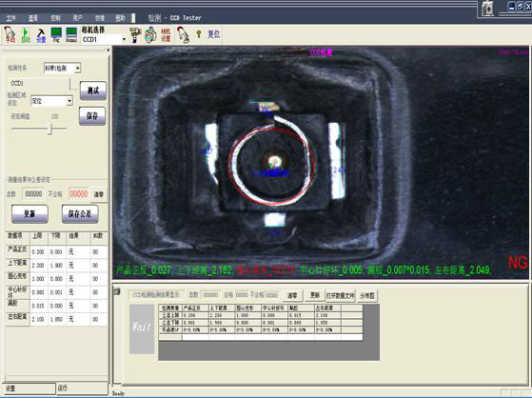Click the yellow question mark help icon
The width and height of the screenshot is (532, 398).
pos(199,34)
